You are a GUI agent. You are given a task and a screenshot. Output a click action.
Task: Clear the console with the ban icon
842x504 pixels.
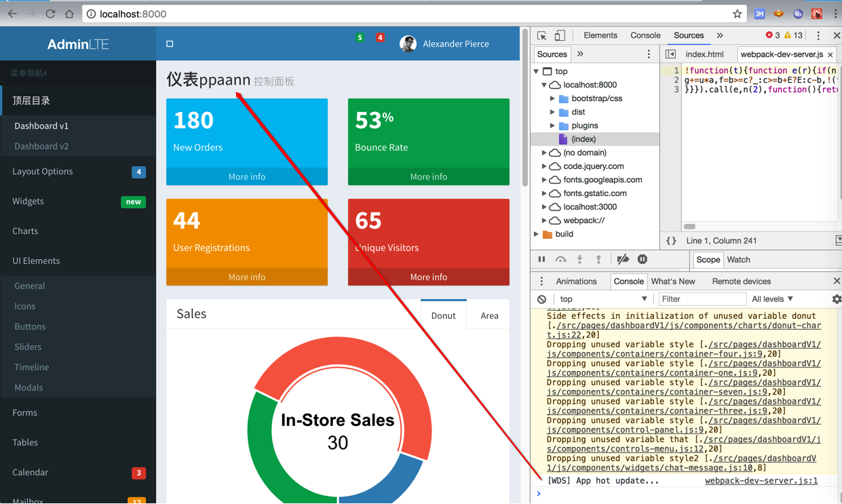point(541,299)
